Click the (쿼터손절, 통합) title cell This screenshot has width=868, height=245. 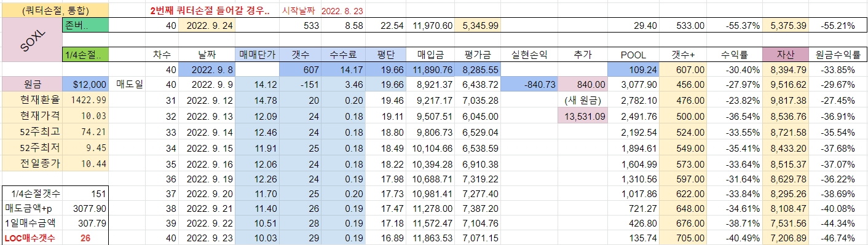[55, 10]
